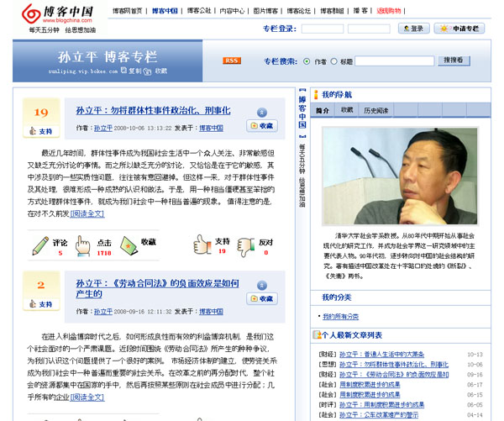This screenshot has width=504, height=421.
Task: Open the 我的所有分类 link
Action: point(340,317)
